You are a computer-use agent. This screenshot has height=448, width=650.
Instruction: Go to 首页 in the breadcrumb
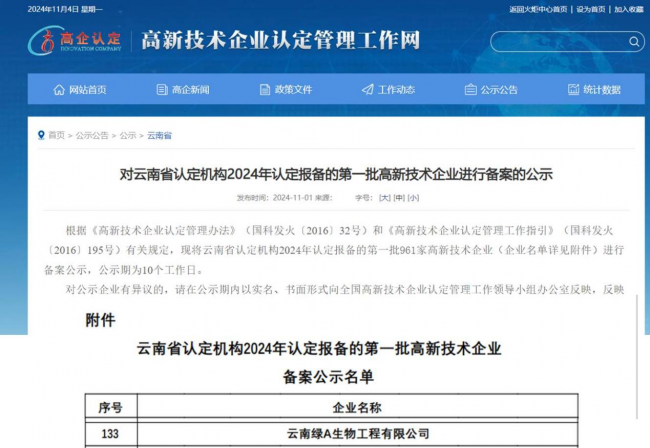[x=57, y=135]
